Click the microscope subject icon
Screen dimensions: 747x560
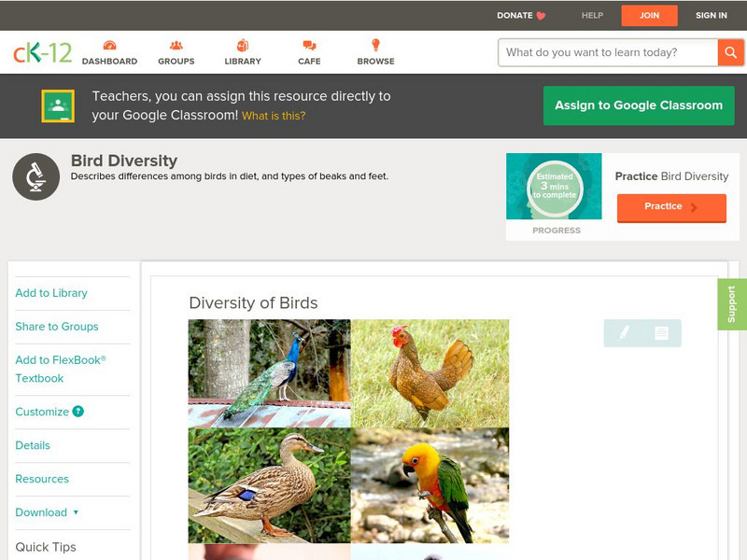click(x=36, y=176)
